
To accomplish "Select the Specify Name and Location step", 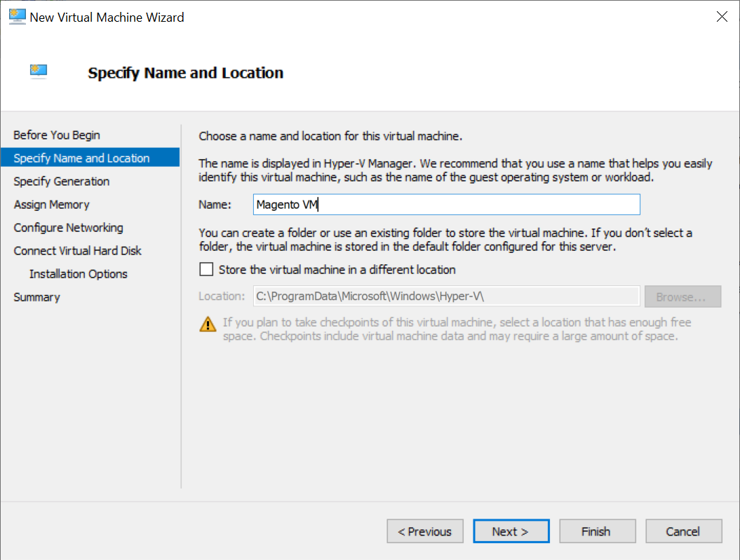I will [x=81, y=158].
